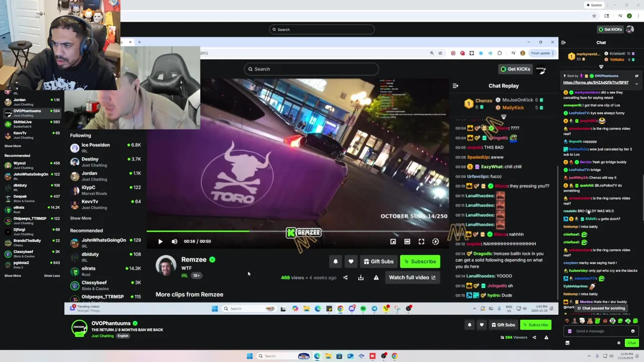Screen dimensions: 644x362
Task: Open ollrats in inner Recommended list
Action: [x=105, y=271]
